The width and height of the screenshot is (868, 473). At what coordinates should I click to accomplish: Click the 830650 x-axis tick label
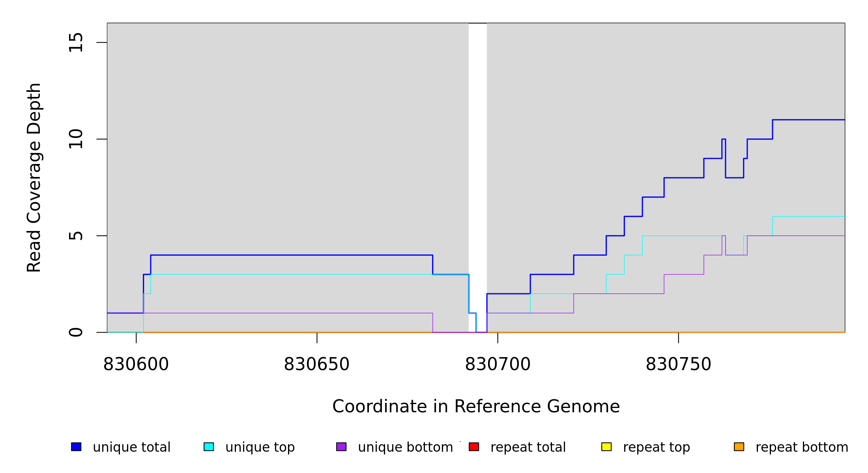click(317, 365)
